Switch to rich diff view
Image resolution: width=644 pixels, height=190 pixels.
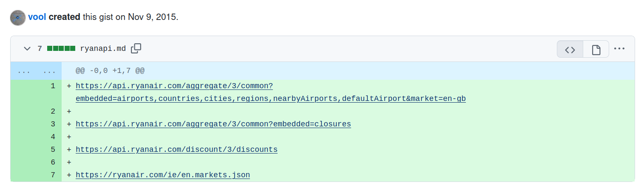[596, 49]
